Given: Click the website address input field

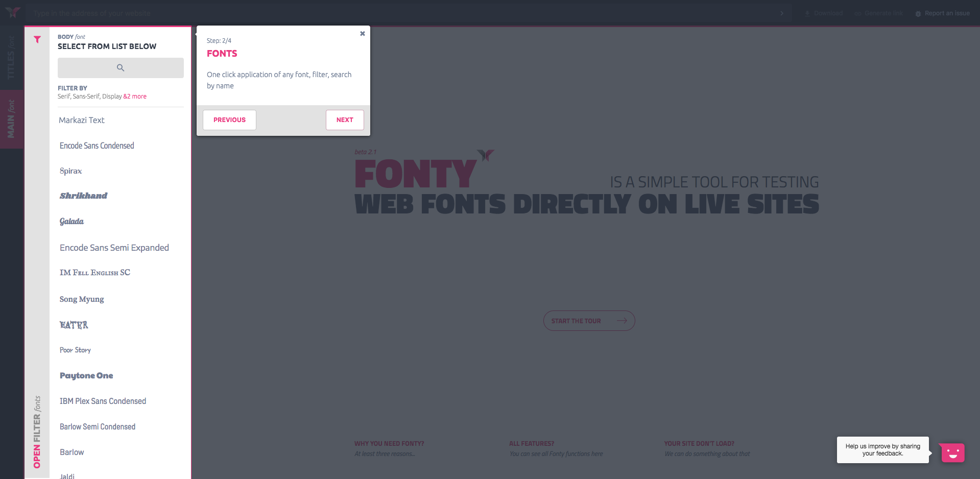Looking at the screenshot, I should coord(409,13).
